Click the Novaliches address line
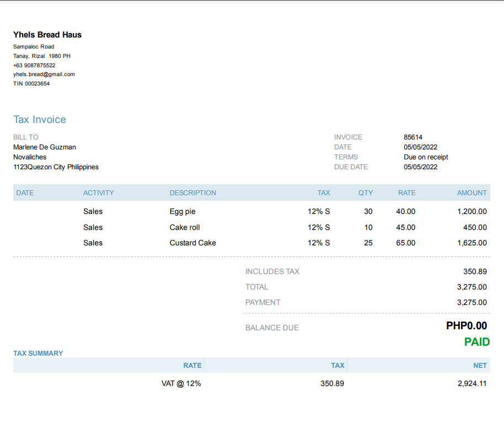This screenshot has height=434, width=504. pyautogui.click(x=30, y=157)
